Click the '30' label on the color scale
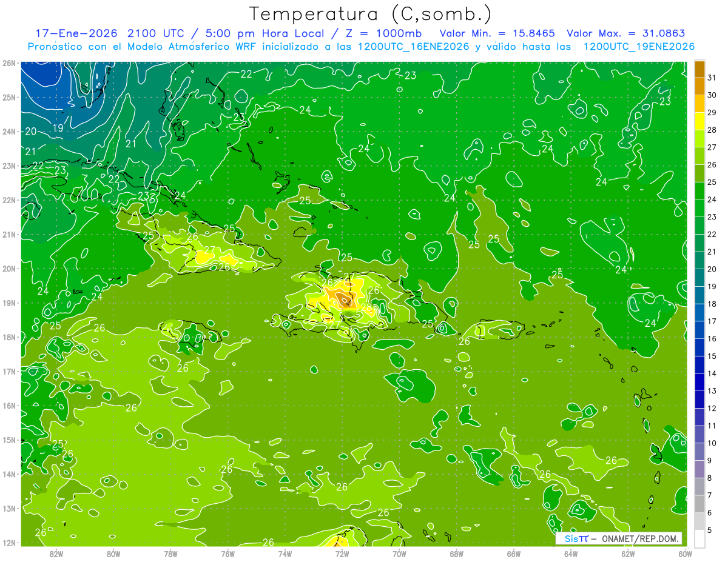The width and height of the screenshot is (728, 562). [x=712, y=95]
